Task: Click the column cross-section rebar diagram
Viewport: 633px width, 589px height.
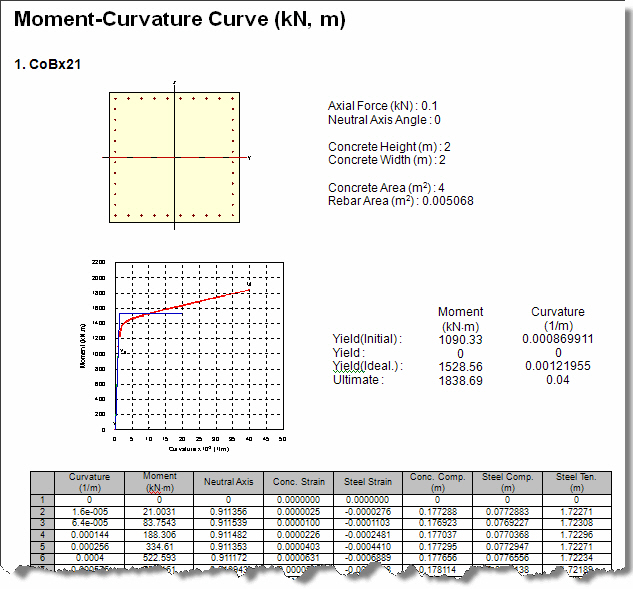Action: coord(174,157)
